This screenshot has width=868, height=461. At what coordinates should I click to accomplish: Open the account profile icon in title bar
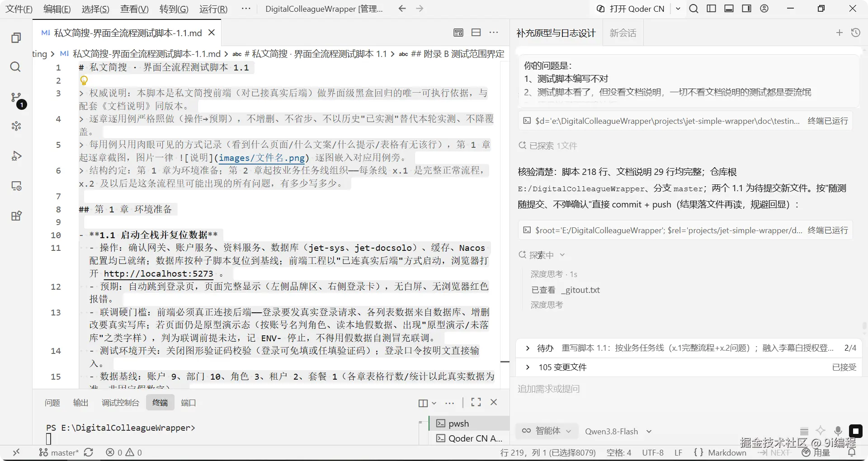[764, 9]
